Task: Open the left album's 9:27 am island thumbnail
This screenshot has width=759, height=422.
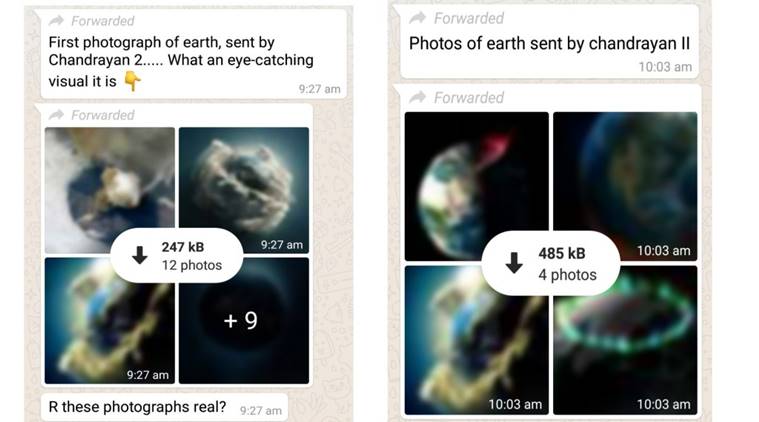Action: coord(110,320)
